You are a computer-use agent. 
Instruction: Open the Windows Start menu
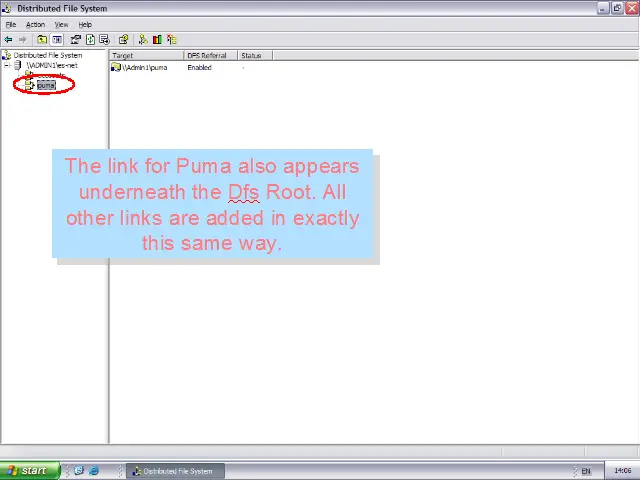click(27, 471)
